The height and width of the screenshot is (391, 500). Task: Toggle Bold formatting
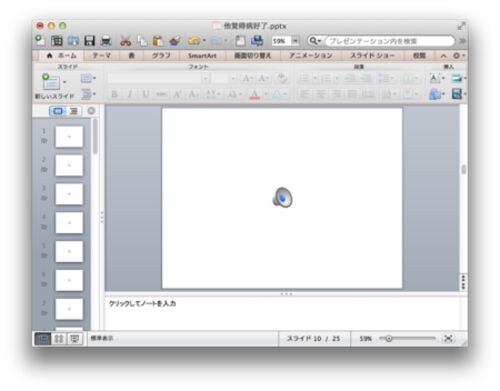[114, 94]
